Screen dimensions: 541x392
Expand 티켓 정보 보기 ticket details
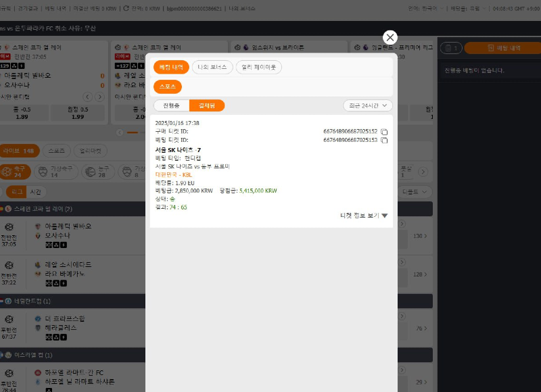[x=364, y=216]
